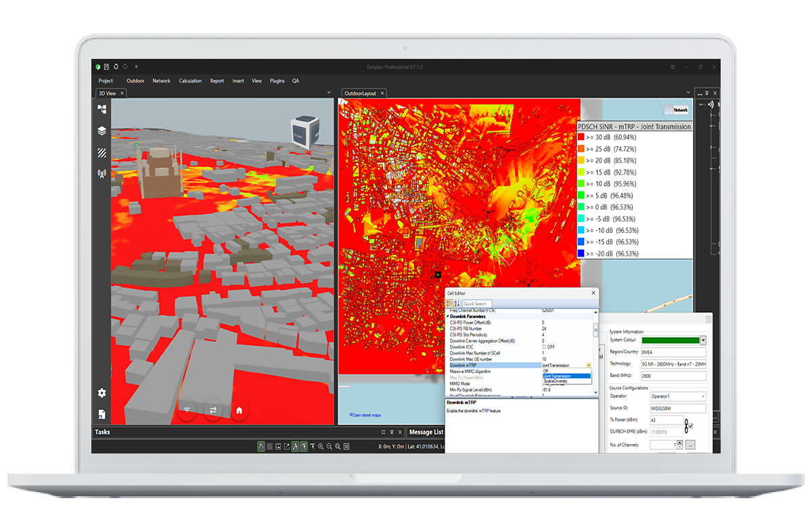Click the undo icon in the title bar
This screenshot has height=530, width=812.
click(x=116, y=67)
